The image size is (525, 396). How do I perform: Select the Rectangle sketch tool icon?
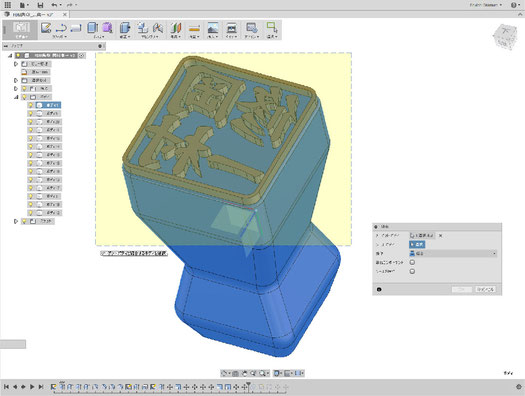(76, 27)
